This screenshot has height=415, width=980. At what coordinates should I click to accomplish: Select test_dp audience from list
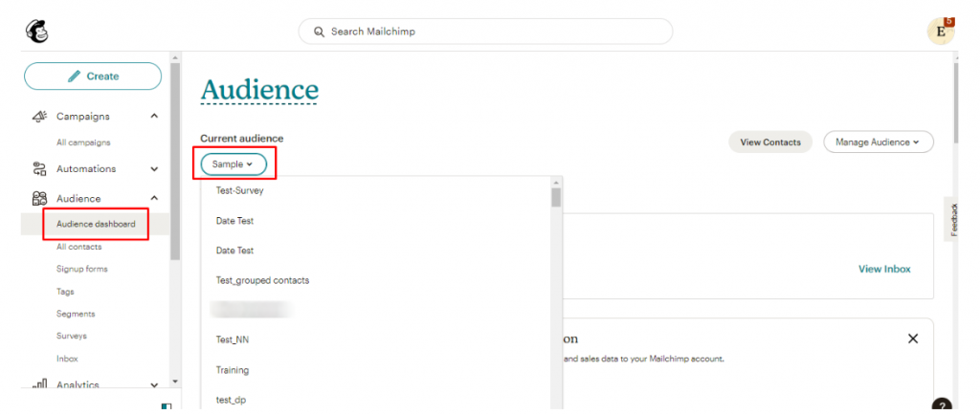(231, 400)
